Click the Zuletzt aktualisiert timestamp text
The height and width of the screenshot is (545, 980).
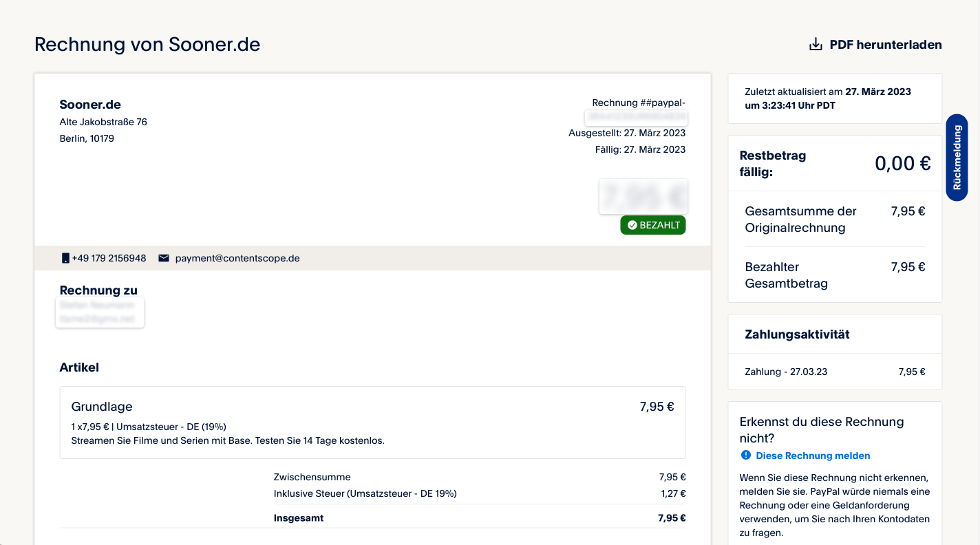pos(828,98)
